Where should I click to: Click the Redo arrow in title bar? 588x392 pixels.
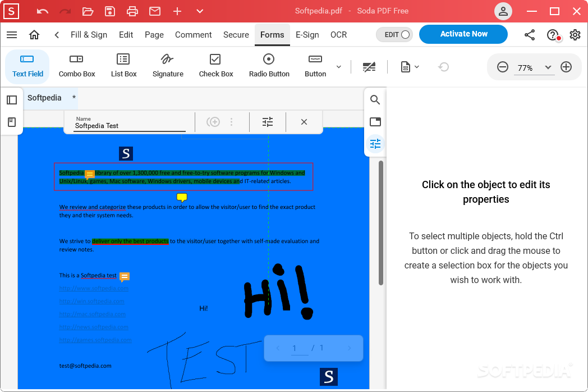pos(65,11)
